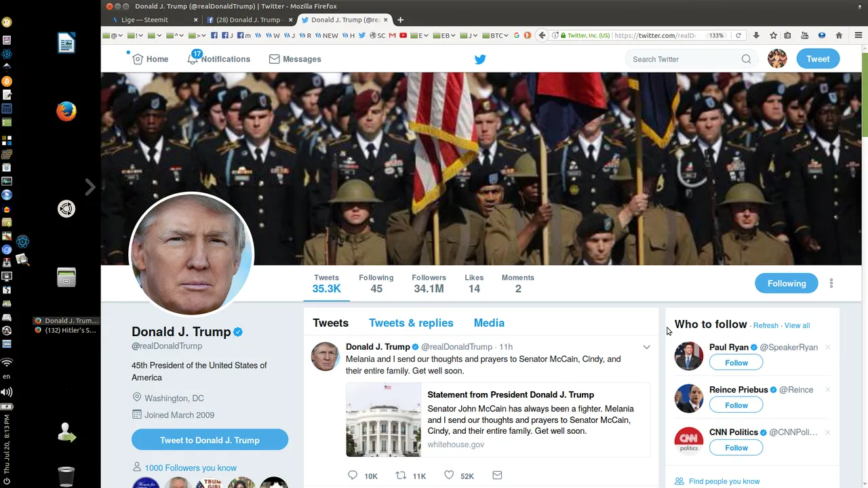
Task: Toggle the Following button on Trump's profile
Action: tap(787, 283)
